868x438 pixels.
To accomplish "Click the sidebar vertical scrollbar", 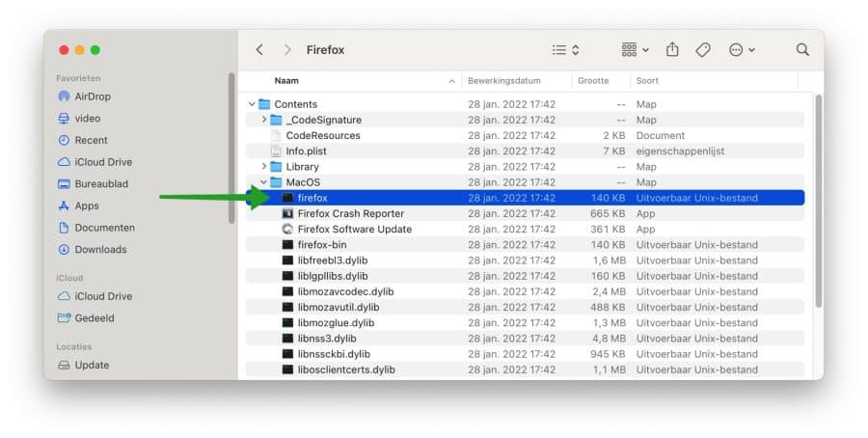I will coord(231,148).
